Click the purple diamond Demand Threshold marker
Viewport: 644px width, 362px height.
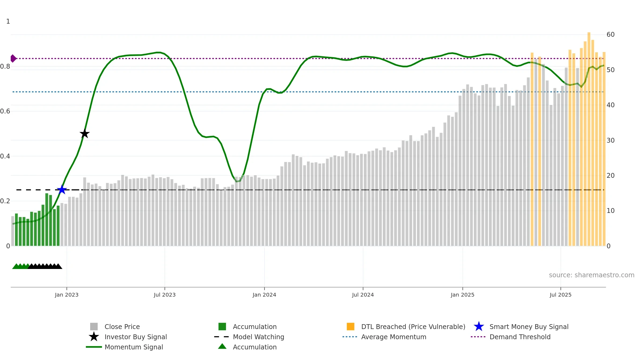[13, 58]
